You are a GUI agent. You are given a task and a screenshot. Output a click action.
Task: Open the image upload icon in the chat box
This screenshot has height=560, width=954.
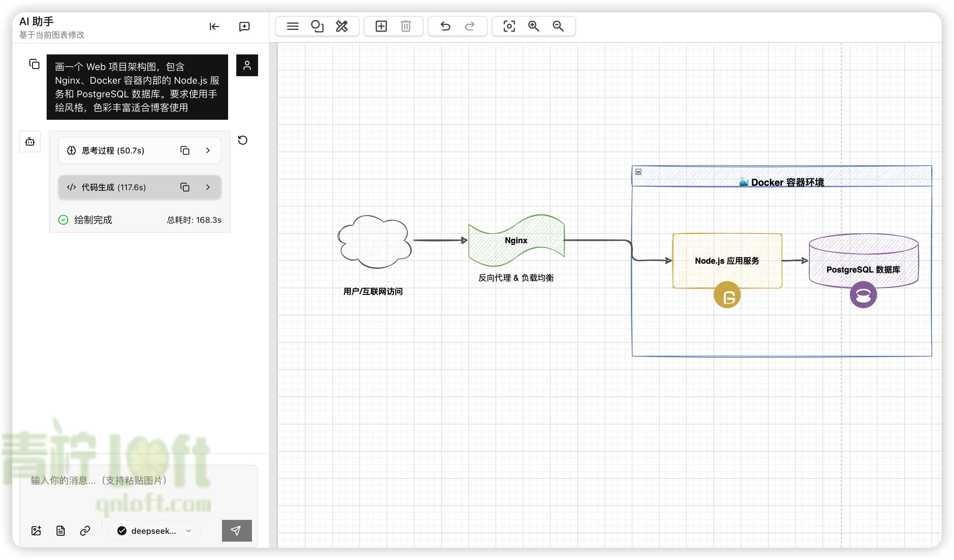(x=36, y=530)
